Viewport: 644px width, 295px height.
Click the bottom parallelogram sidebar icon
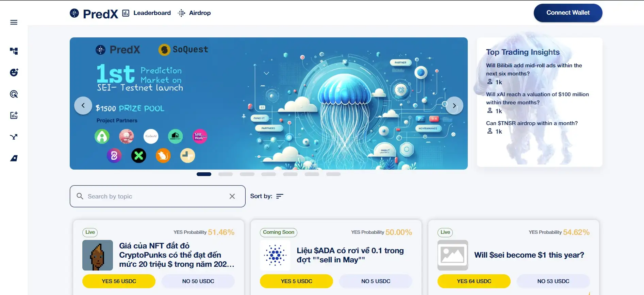click(14, 158)
